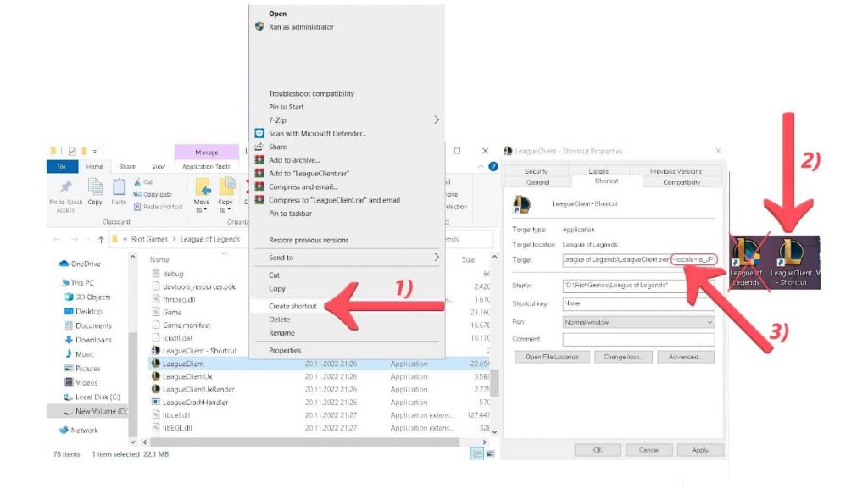Viewport: 868px width, 489px height.
Task: Click the Start in field
Action: point(639,286)
